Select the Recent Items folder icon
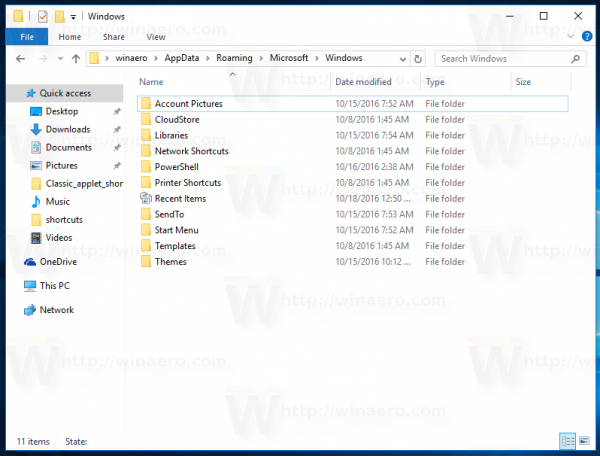 tap(146, 198)
